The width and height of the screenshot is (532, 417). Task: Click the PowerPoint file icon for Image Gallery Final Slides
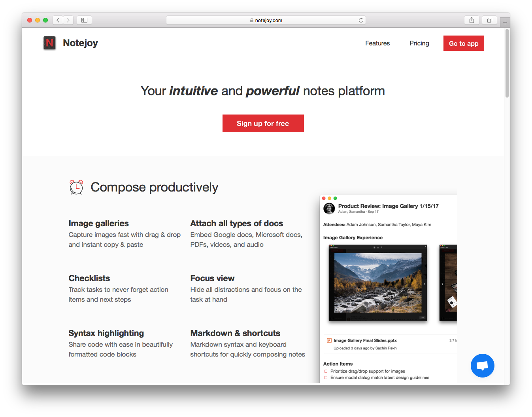pos(329,340)
